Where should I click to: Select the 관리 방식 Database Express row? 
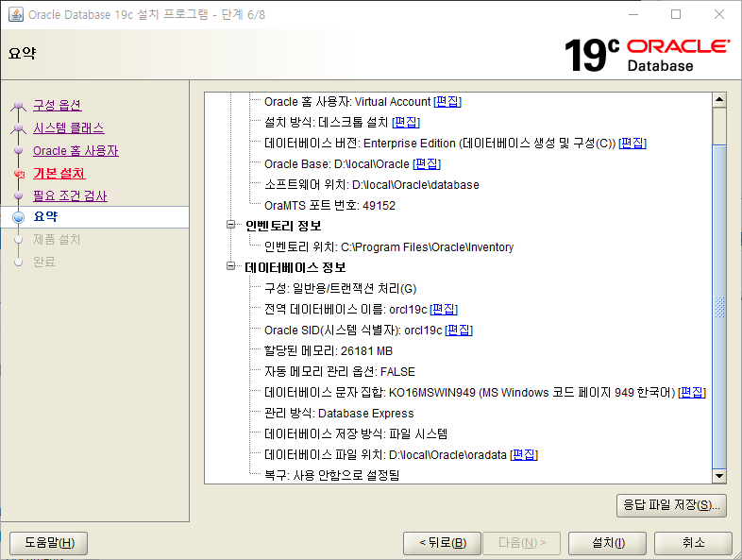pyautogui.click(x=339, y=414)
